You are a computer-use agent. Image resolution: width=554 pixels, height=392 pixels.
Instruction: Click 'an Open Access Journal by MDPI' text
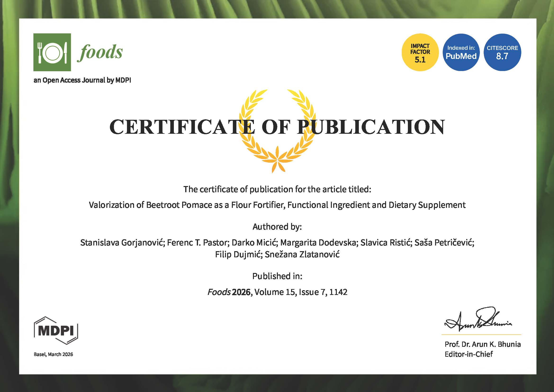tap(82, 80)
